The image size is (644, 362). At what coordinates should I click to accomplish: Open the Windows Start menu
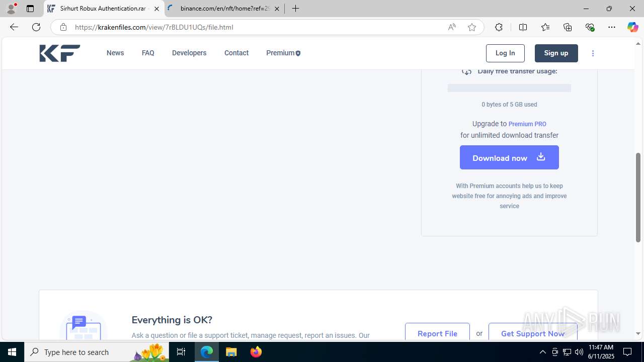pyautogui.click(x=12, y=352)
